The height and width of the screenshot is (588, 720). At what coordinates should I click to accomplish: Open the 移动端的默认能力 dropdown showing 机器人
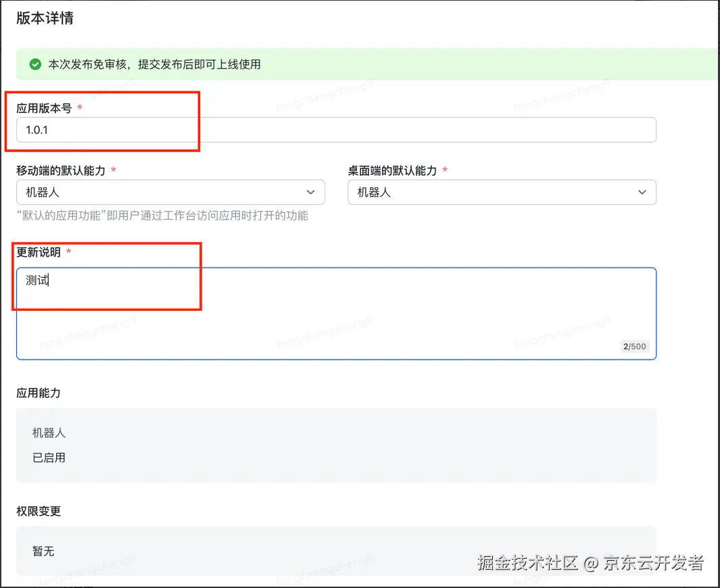pyautogui.click(x=170, y=192)
